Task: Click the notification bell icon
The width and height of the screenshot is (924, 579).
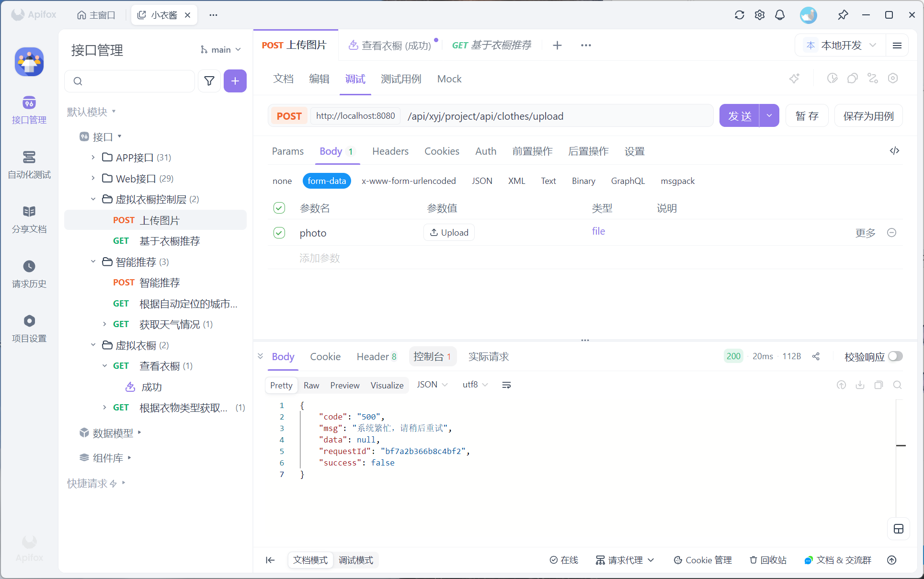Action: pyautogui.click(x=780, y=15)
